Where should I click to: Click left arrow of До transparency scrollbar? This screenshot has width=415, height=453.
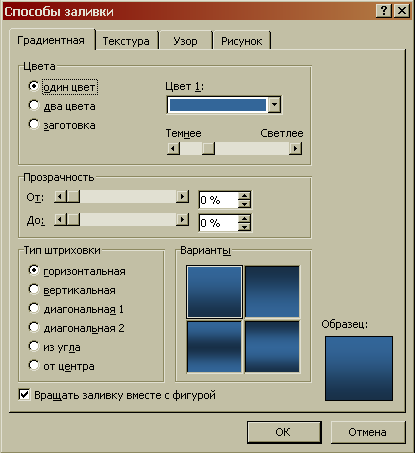[60, 220]
